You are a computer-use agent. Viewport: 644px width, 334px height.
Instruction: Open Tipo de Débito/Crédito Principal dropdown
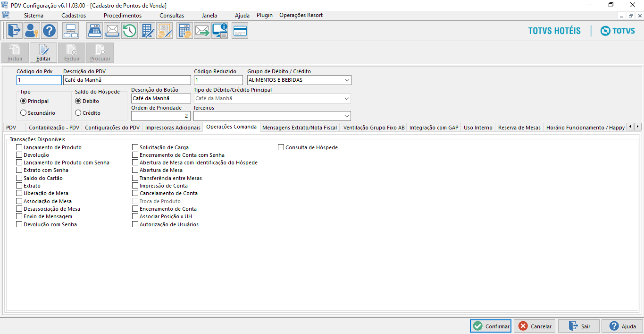[x=347, y=99]
